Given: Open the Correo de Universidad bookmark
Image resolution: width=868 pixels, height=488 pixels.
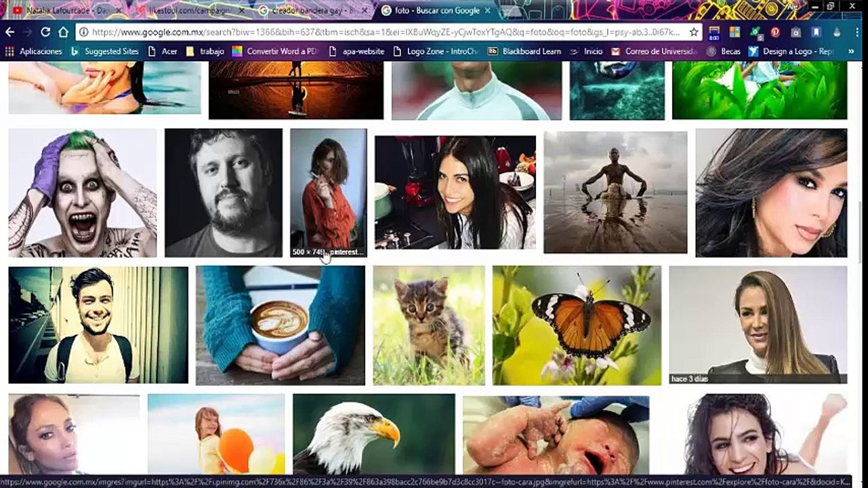Looking at the screenshot, I should tap(655, 52).
